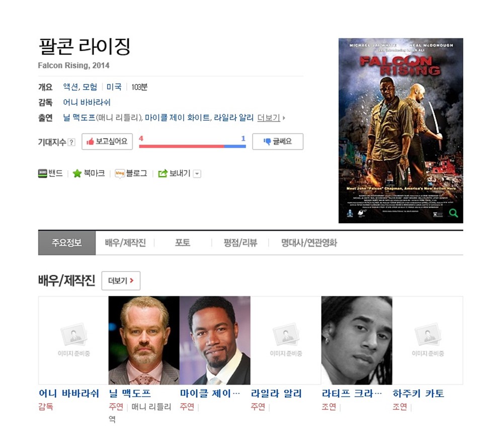Select the 명대사/연관영화 tab

point(309,243)
